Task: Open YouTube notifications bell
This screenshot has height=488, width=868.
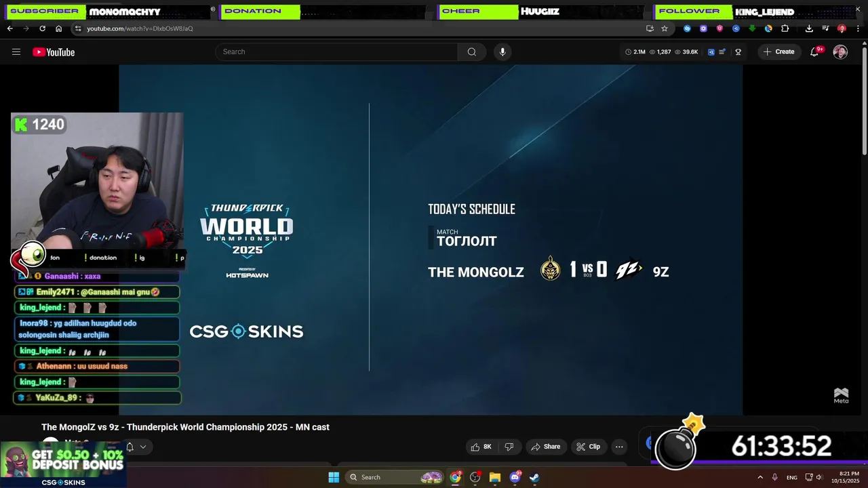Action: pos(816,52)
